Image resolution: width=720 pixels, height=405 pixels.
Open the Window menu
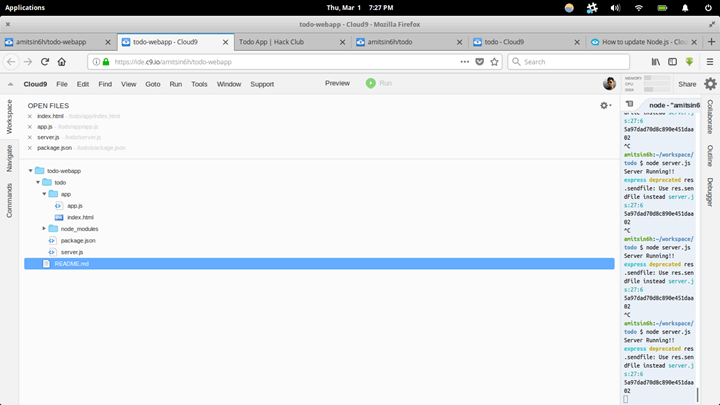pyautogui.click(x=229, y=84)
